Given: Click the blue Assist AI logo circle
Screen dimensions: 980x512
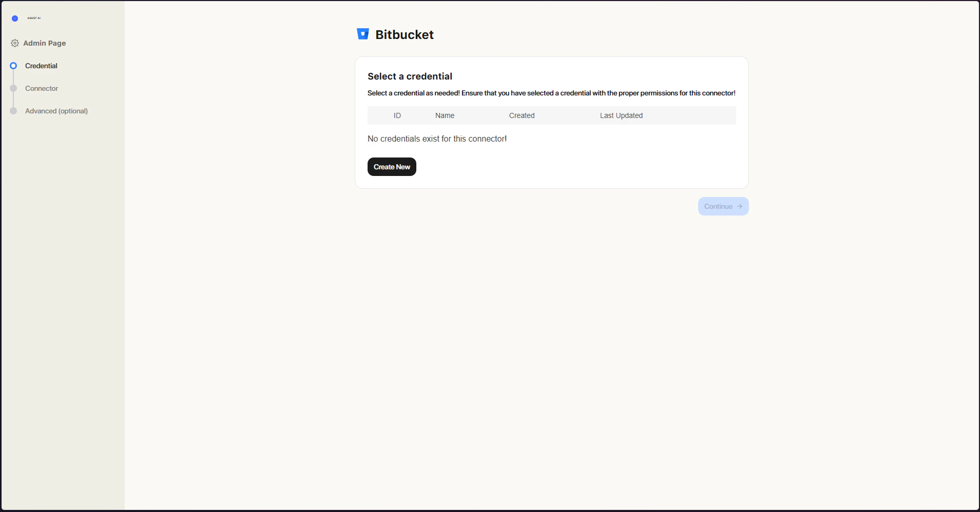Looking at the screenshot, I should tap(14, 18).
